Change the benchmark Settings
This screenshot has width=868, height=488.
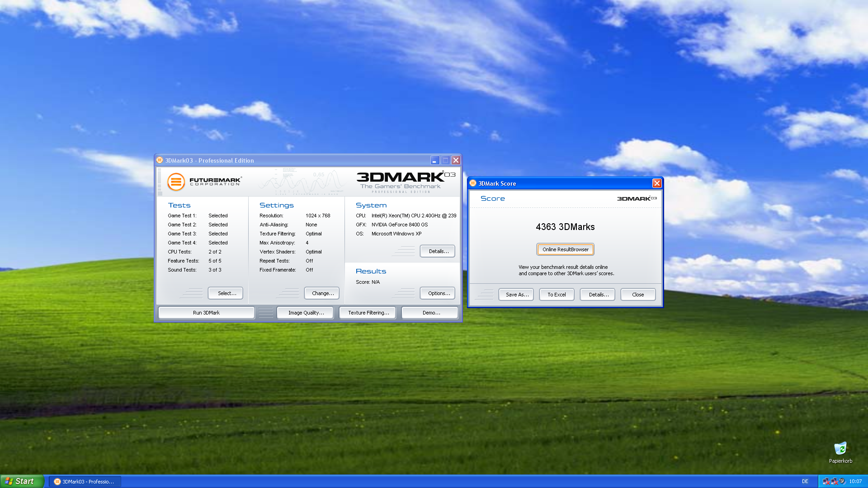[321, 293]
